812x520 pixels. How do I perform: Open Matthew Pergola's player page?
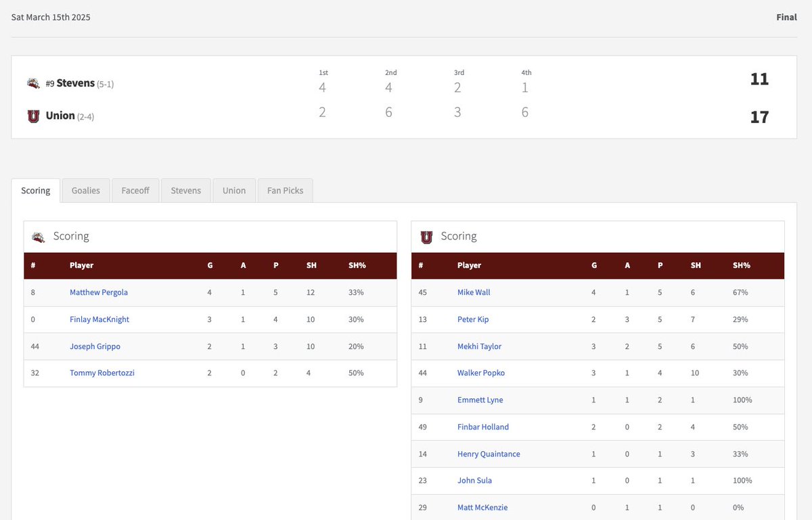coord(99,293)
